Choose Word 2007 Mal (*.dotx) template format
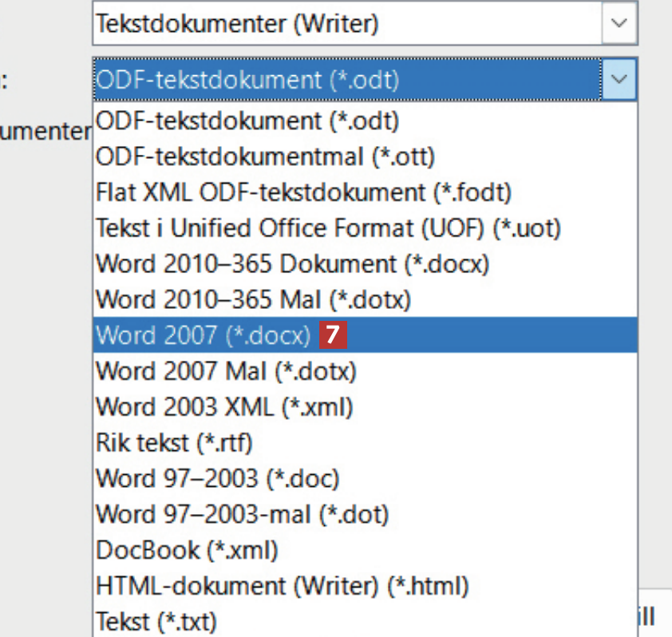This screenshot has width=672, height=637. pyautogui.click(x=226, y=372)
